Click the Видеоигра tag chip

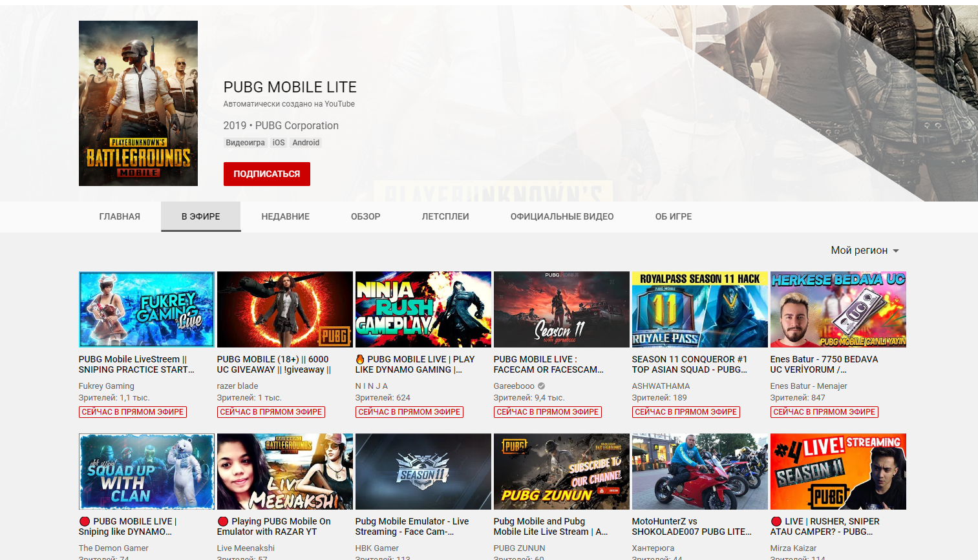point(245,143)
